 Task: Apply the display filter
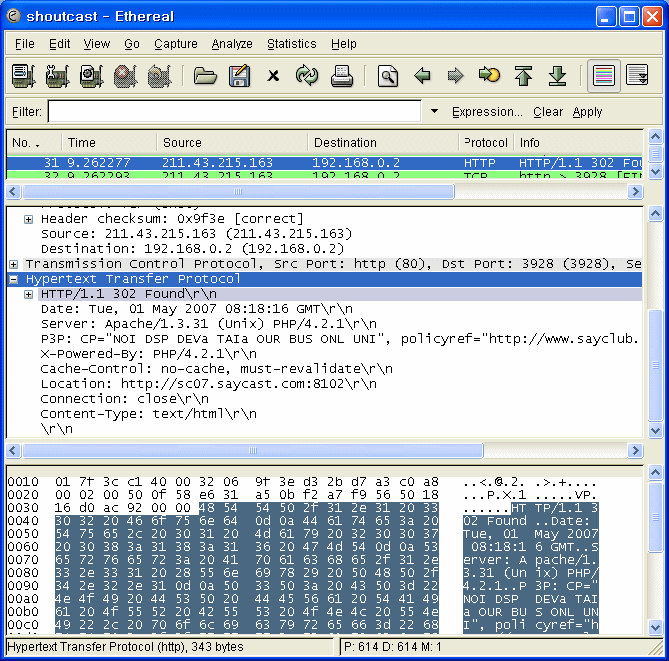coord(587,112)
